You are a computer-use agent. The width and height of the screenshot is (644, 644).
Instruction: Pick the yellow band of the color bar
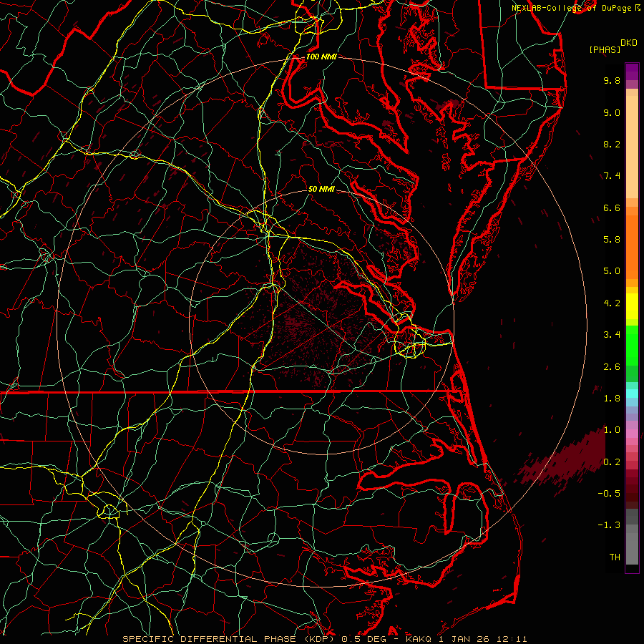point(632,306)
